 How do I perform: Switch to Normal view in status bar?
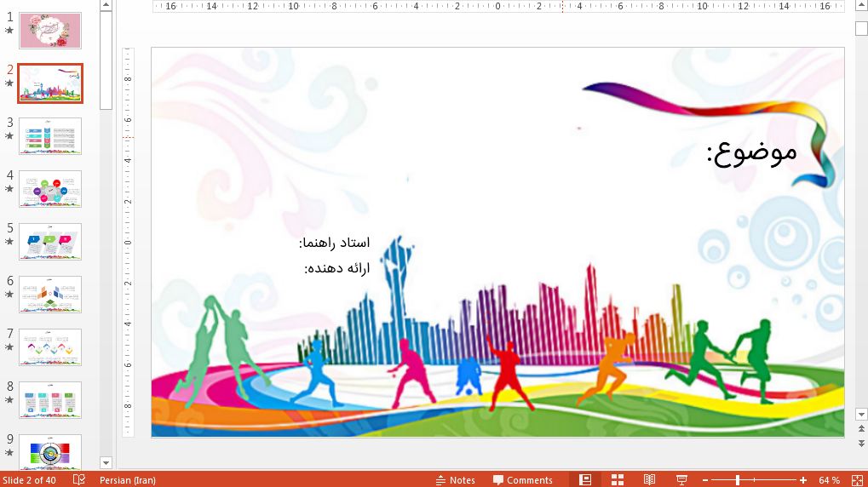coord(585,480)
